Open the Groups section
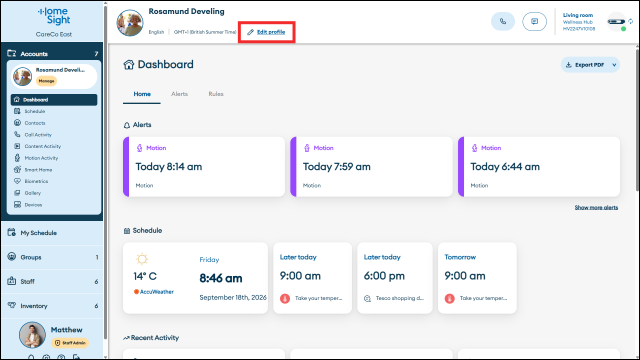Image resolution: width=640 pixels, height=360 pixels. pyautogui.click(x=52, y=257)
